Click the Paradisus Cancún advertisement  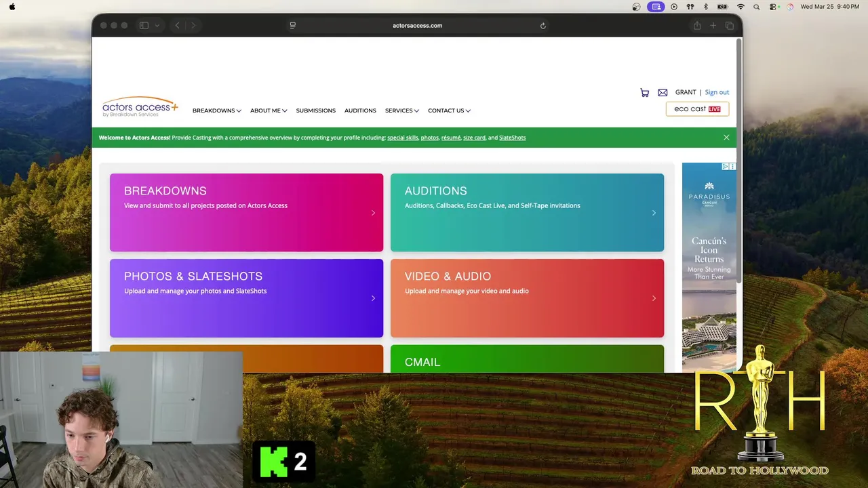[x=709, y=267]
